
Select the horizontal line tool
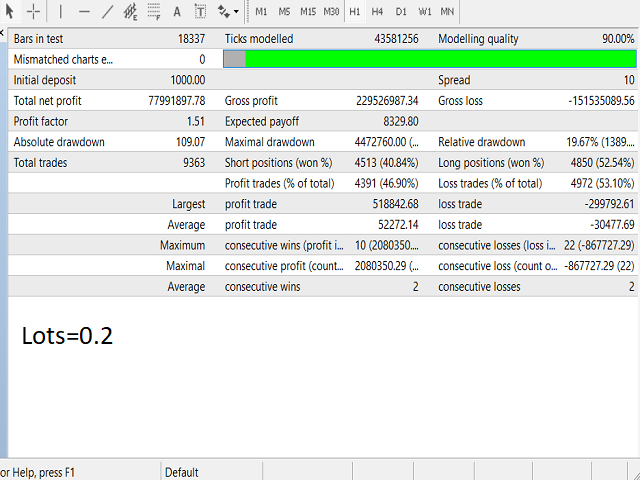point(84,11)
